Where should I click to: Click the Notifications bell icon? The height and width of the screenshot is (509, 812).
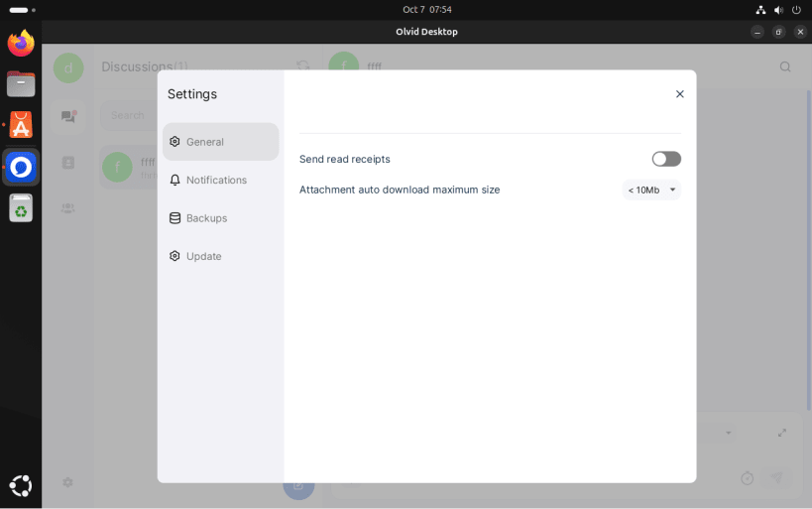click(175, 180)
